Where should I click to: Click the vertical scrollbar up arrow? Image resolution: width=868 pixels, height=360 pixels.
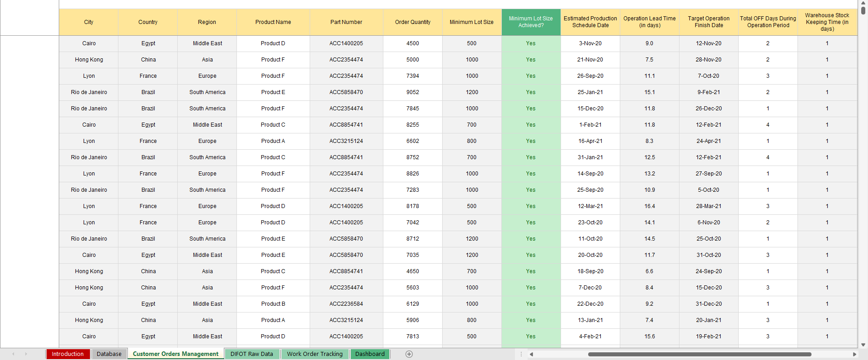click(863, 3)
